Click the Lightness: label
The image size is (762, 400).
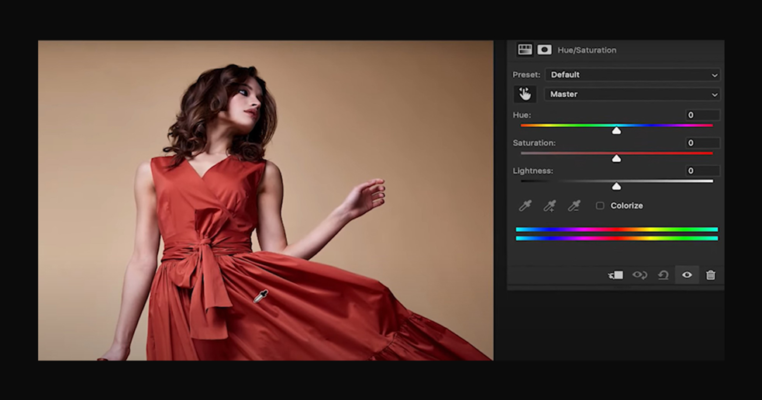click(533, 171)
